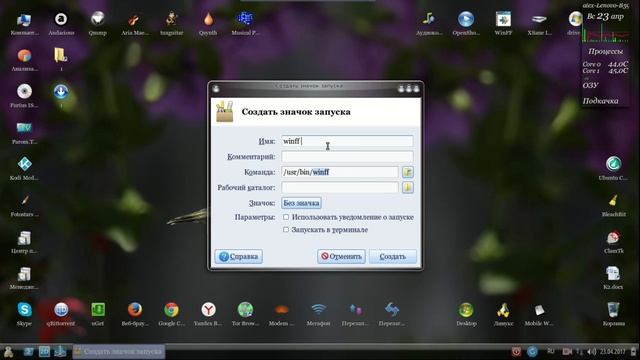Open folder chooser beside Рабочий каталог

(407, 188)
